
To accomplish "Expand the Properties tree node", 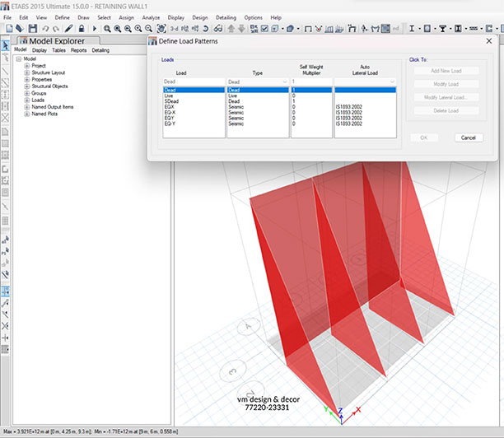I will 27,79.
